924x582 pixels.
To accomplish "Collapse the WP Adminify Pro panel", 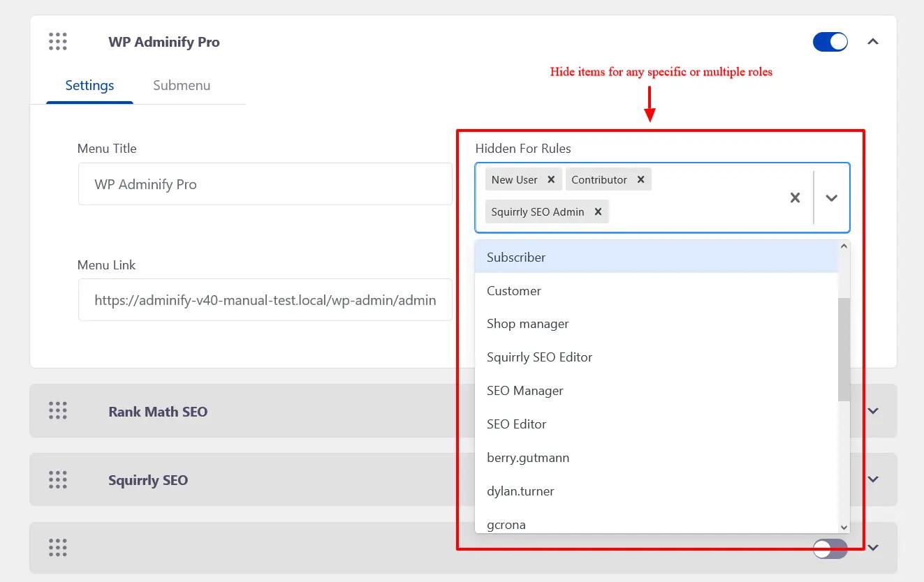I will click(x=872, y=41).
